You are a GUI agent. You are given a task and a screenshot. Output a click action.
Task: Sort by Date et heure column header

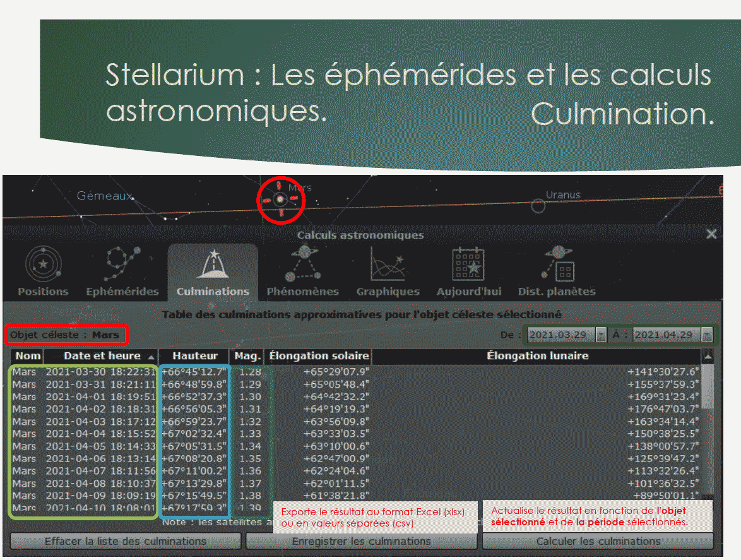click(x=100, y=356)
